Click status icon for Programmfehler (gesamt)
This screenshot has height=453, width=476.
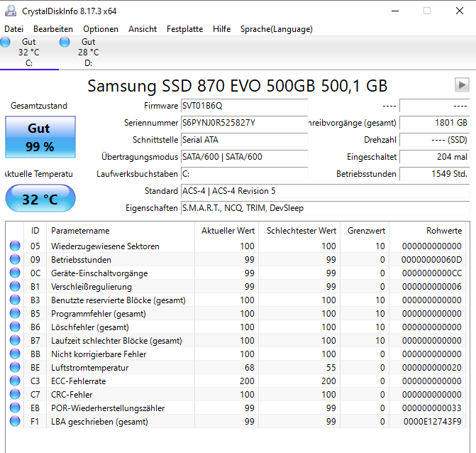click(15, 313)
